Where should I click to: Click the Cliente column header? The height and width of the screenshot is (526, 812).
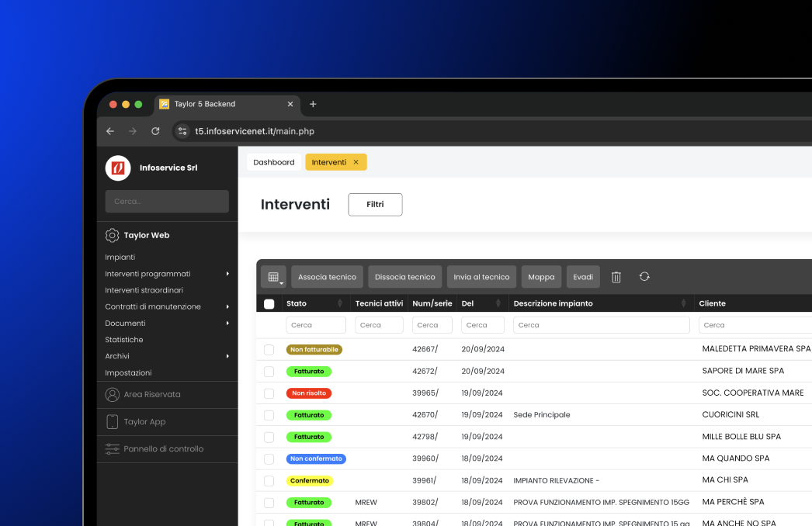coord(713,303)
